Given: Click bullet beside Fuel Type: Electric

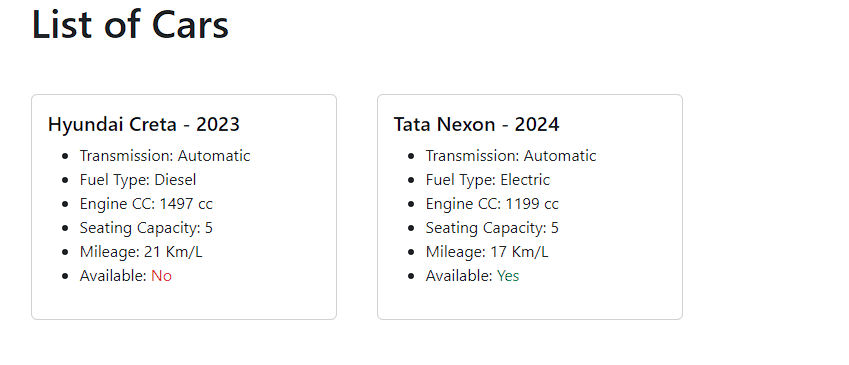Looking at the screenshot, I should pyautogui.click(x=412, y=180).
